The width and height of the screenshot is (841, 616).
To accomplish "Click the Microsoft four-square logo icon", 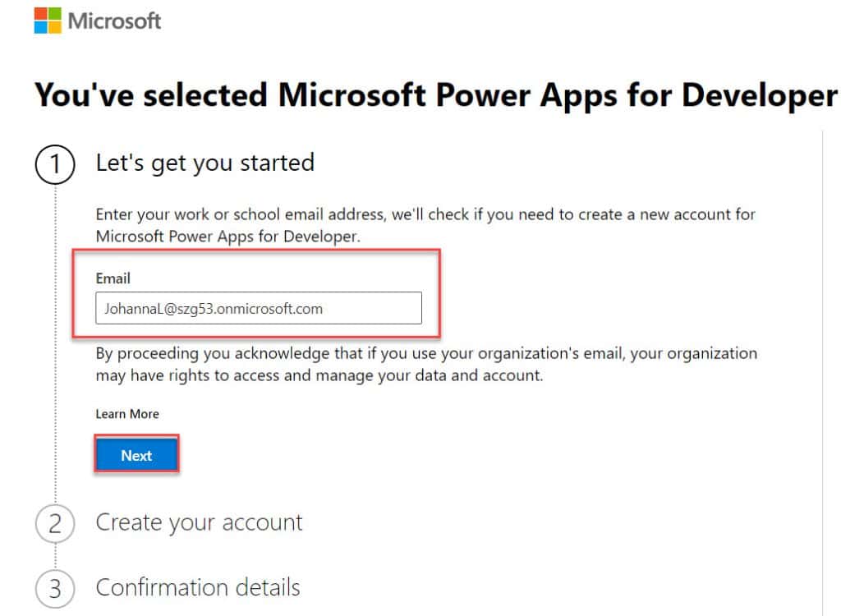I will tap(48, 21).
